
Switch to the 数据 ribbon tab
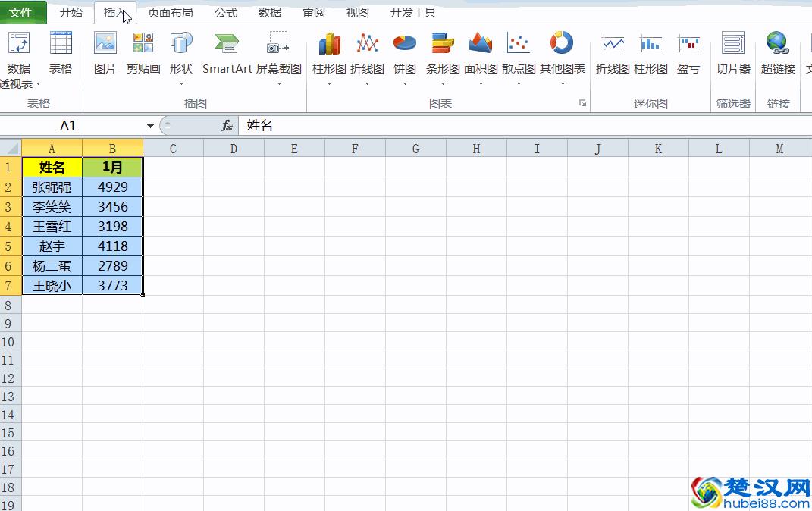pos(268,12)
